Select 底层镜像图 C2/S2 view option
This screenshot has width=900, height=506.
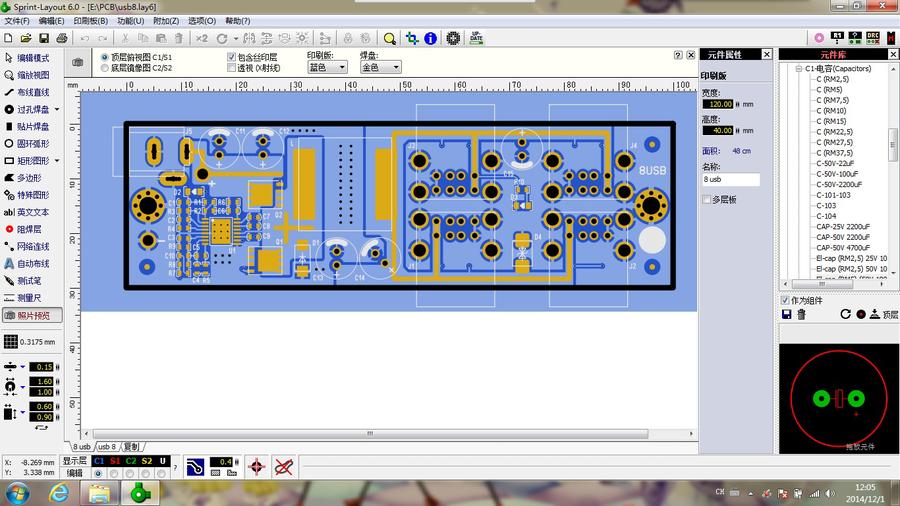coord(105,68)
